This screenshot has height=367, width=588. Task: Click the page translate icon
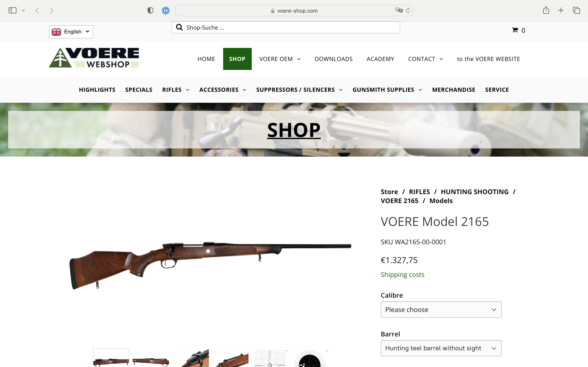(399, 10)
